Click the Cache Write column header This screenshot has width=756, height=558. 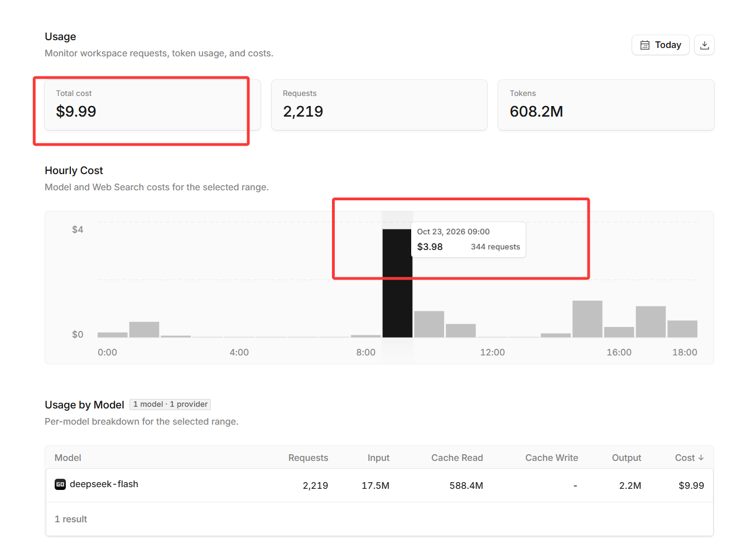click(x=551, y=458)
